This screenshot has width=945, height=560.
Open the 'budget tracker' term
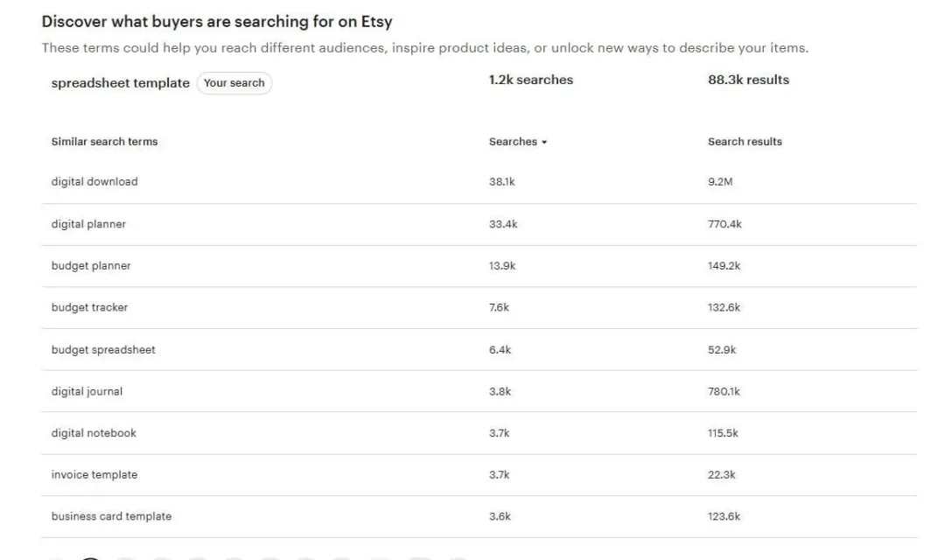[90, 307]
